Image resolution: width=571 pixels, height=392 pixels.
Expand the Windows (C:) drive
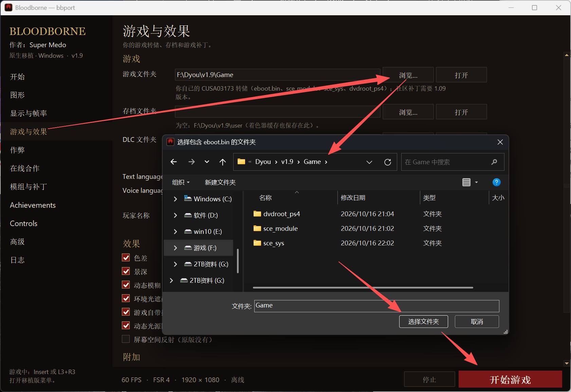(175, 199)
